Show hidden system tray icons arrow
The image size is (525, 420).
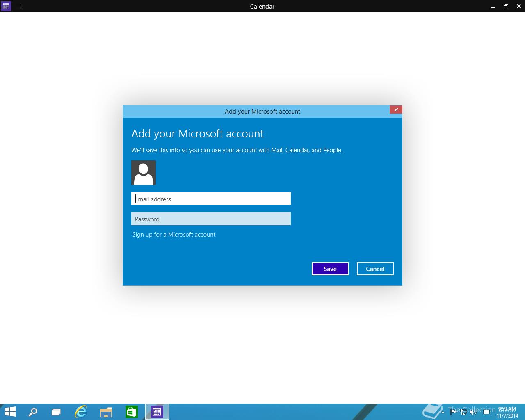click(x=443, y=412)
